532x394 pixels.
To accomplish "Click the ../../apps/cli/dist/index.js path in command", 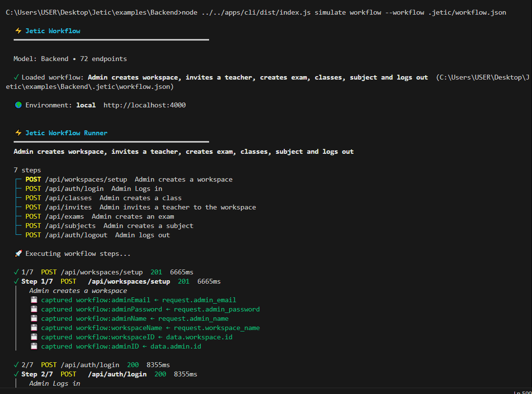I will (x=256, y=13).
